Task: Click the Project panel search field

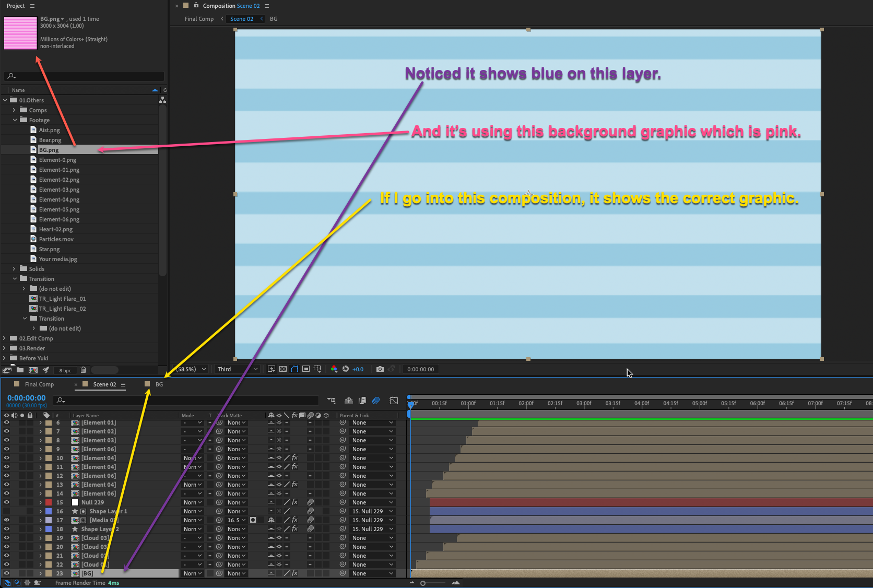Action: click(x=84, y=76)
